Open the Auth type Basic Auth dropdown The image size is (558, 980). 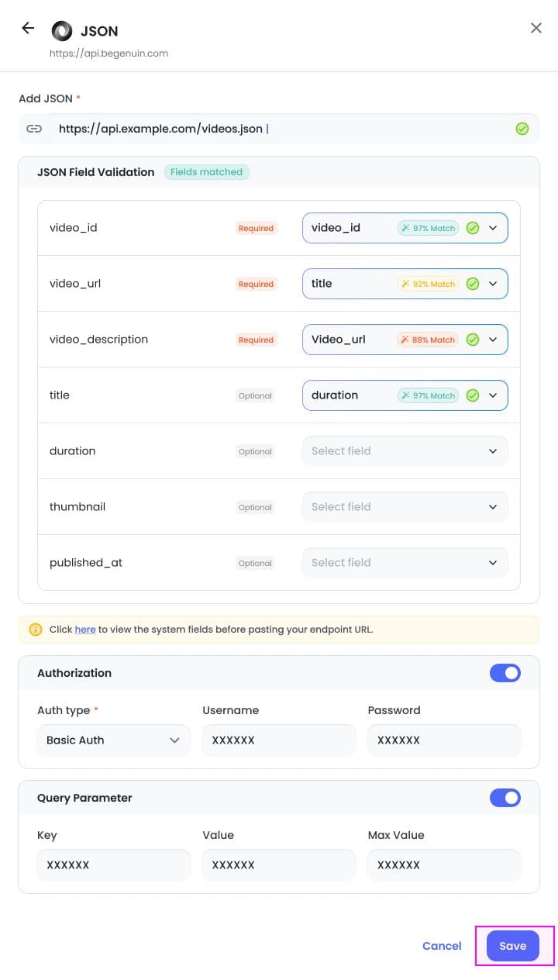[113, 740]
